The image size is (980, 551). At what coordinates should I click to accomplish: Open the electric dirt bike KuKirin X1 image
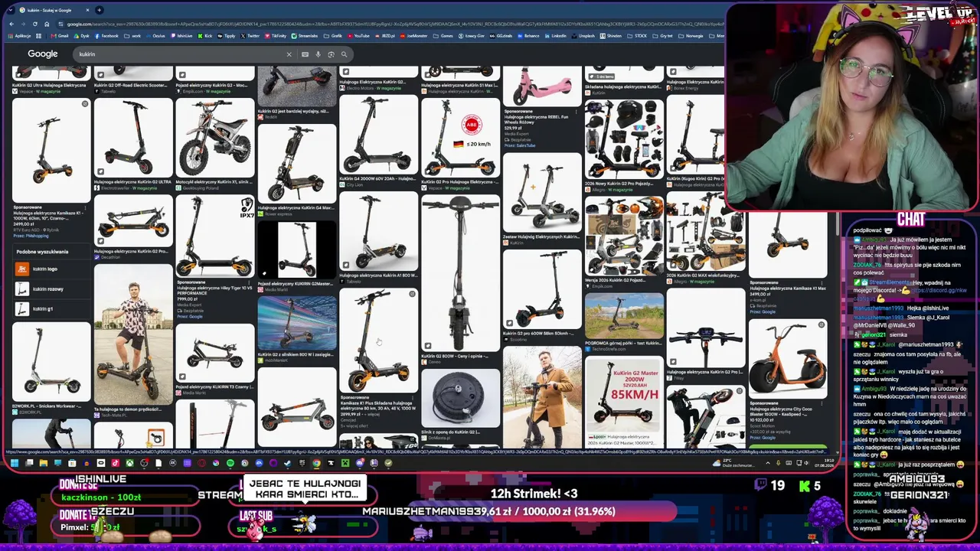pos(215,138)
